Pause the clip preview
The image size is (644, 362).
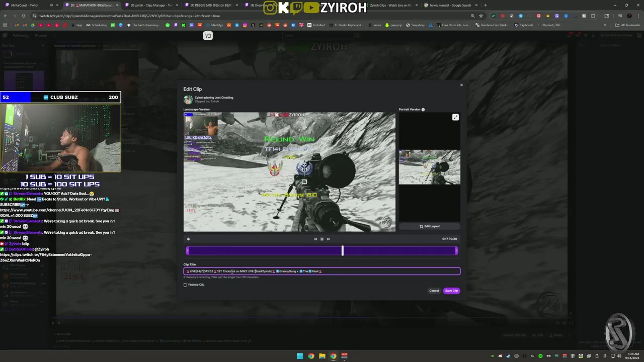tap(322, 239)
